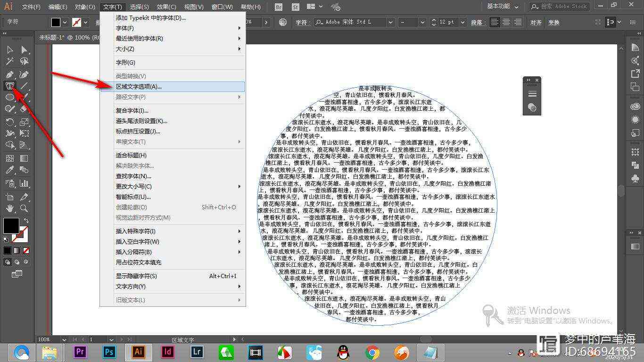
Task: Enable Draw Normal mode
Action: (8, 262)
